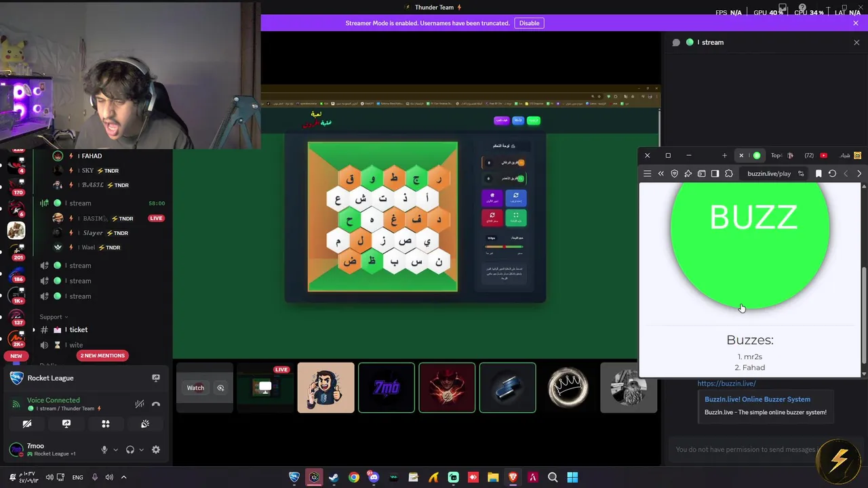Show hidden system tray icons chevron
The width and height of the screenshot is (868, 488).
click(123, 477)
